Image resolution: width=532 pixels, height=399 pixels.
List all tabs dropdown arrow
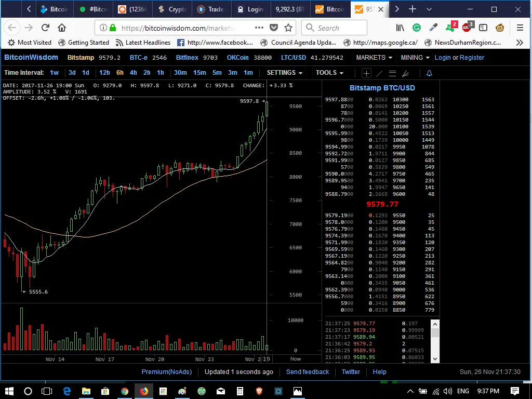(429, 9)
